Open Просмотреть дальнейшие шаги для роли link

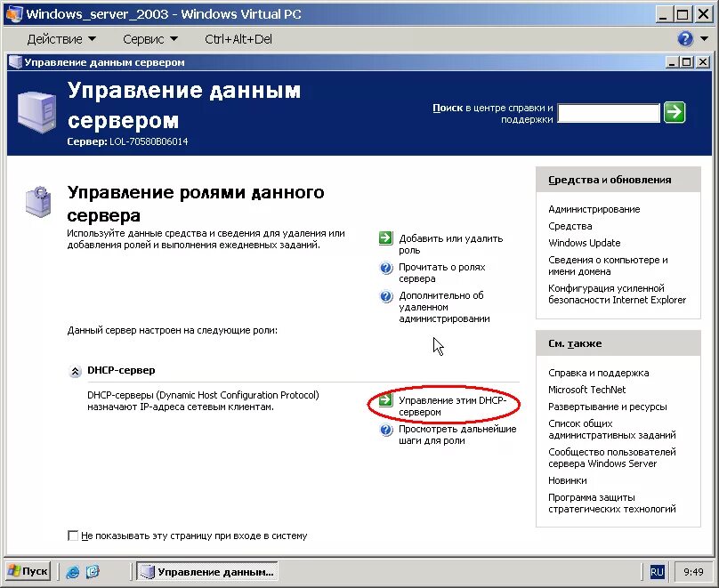457,434
